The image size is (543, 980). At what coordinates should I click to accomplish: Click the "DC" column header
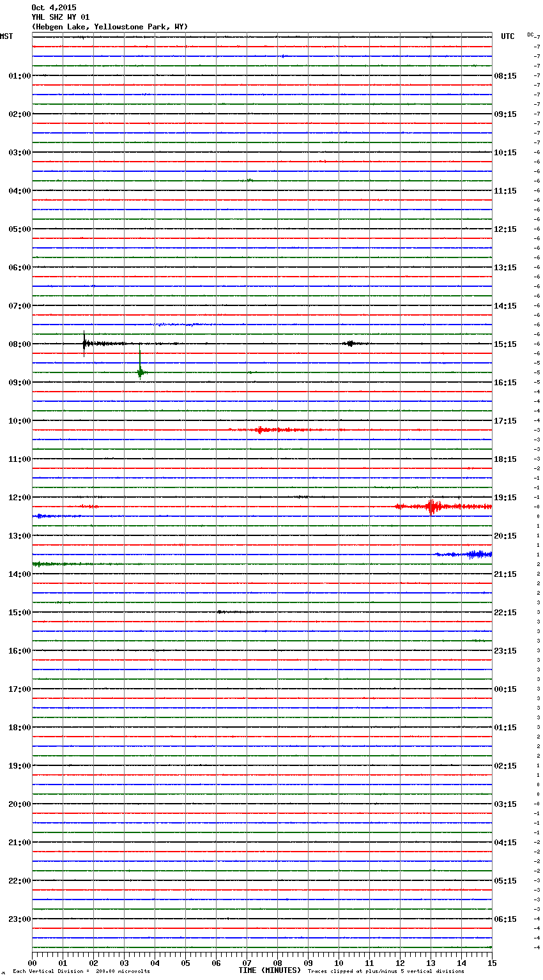pyautogui.click(x=530, y=34)
